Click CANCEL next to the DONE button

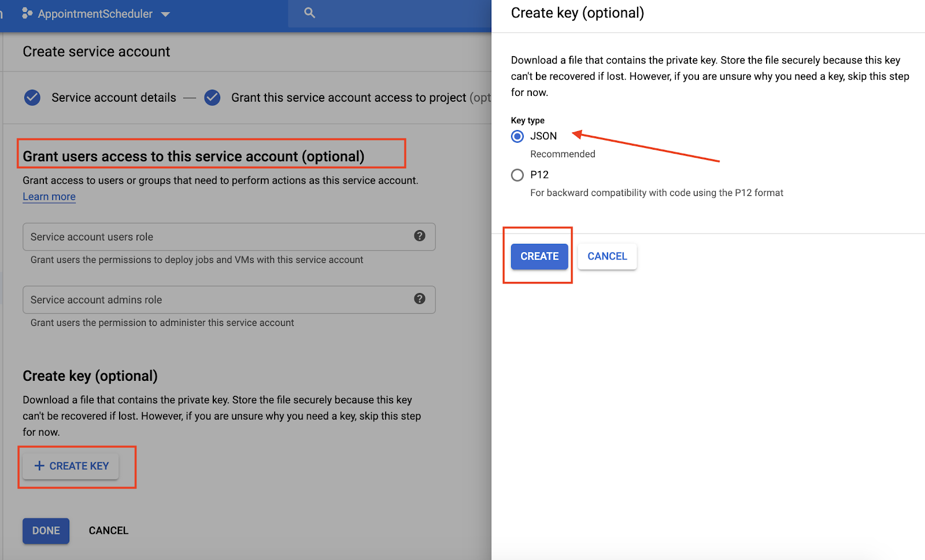(x=109, y=531)
